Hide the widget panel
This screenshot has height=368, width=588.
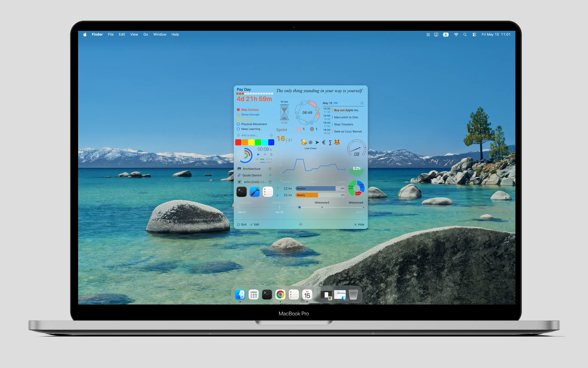[359, 224]
